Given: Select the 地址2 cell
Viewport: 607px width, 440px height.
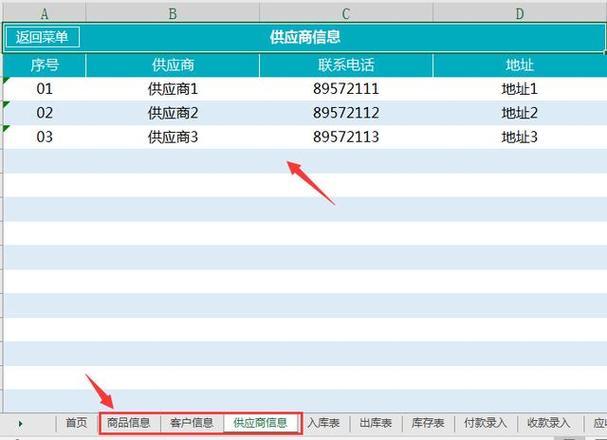Looking at the screenshot, I should click(x=520, y=113).
